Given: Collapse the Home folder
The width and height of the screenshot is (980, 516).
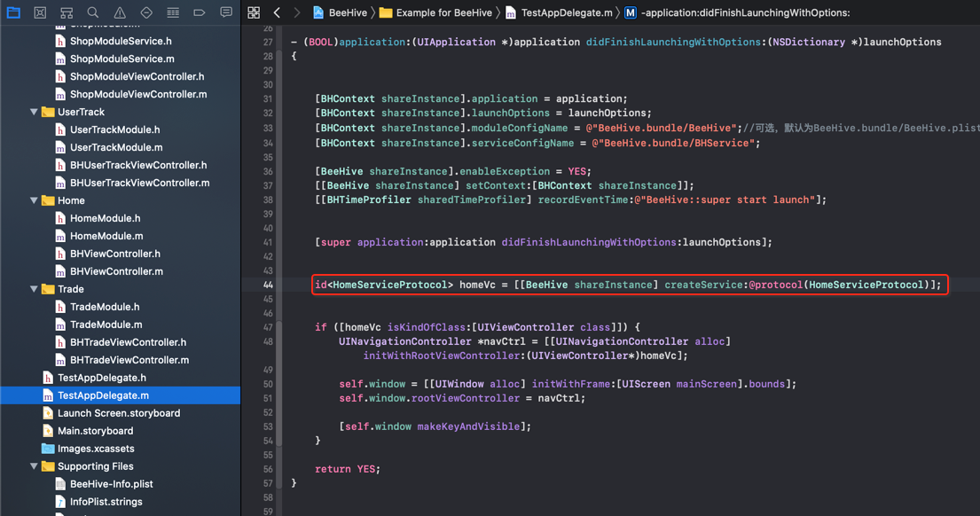Looking at the screenshot, I should pos(34,200).
